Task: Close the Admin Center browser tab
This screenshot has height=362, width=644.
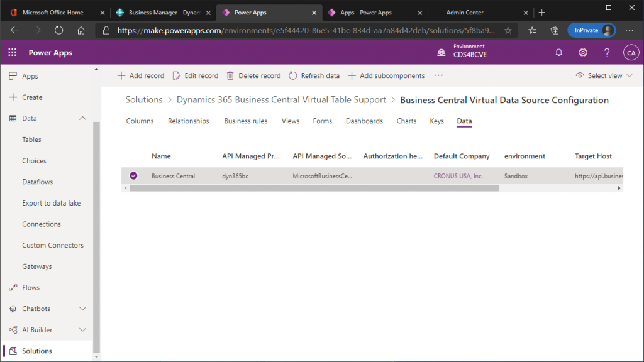Action: click(x=525, y=13)
